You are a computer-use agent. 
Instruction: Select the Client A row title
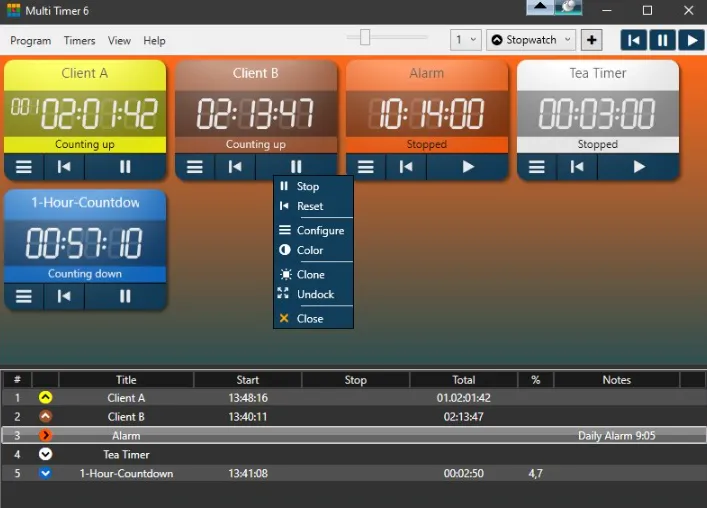(126, 398)
